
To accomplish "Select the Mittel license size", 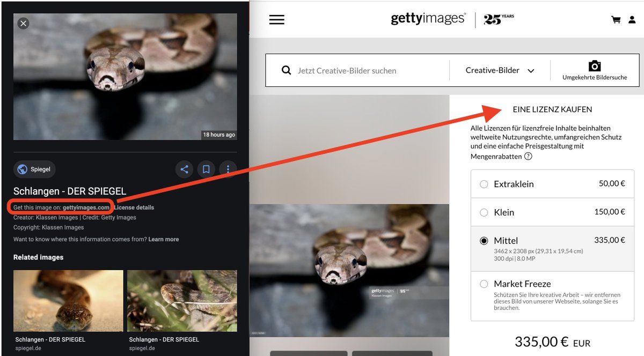I will coord(484,241).
